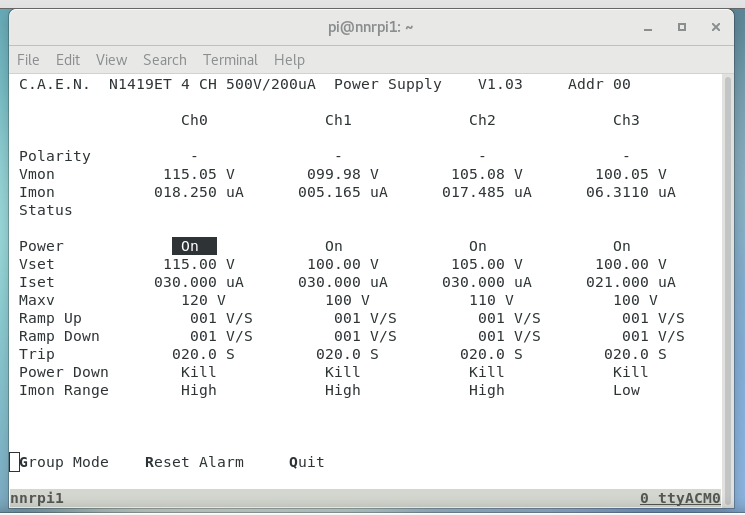Screen dimensions: 745x515
Task: Click the V1.03 firmware version text
Action: 500,85
